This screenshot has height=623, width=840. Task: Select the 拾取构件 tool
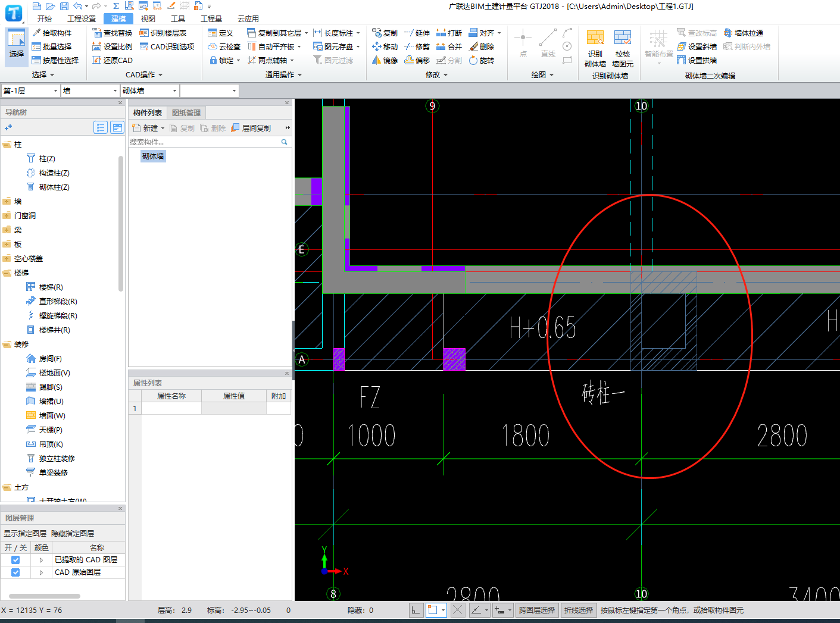pyautogui.click(x=51, y=33)
